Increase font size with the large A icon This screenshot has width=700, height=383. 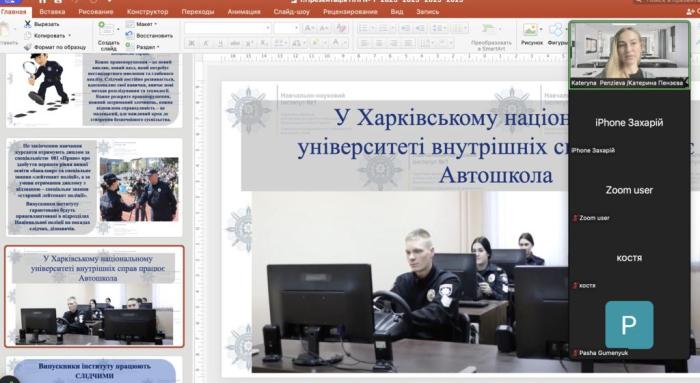tap(308, 29)
